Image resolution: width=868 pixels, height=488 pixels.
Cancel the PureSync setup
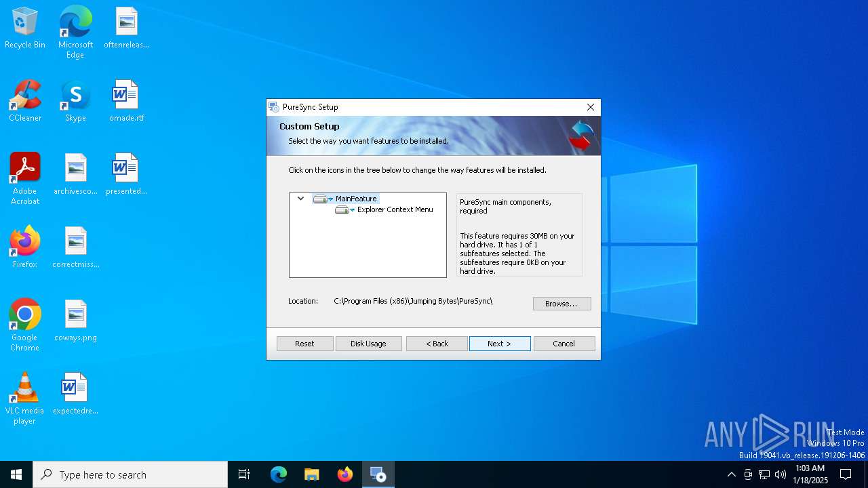[x=564, y=344]
